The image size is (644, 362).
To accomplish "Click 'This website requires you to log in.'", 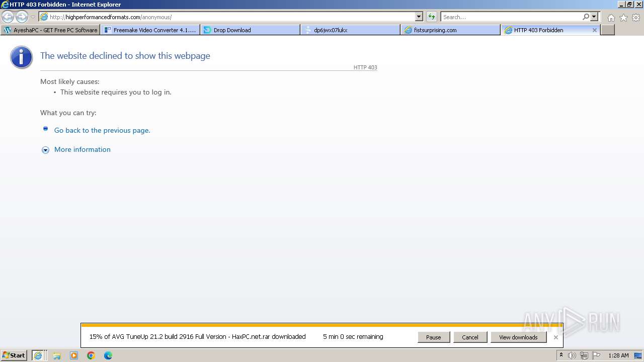I will pyautogui.click(x=116, y=92).
